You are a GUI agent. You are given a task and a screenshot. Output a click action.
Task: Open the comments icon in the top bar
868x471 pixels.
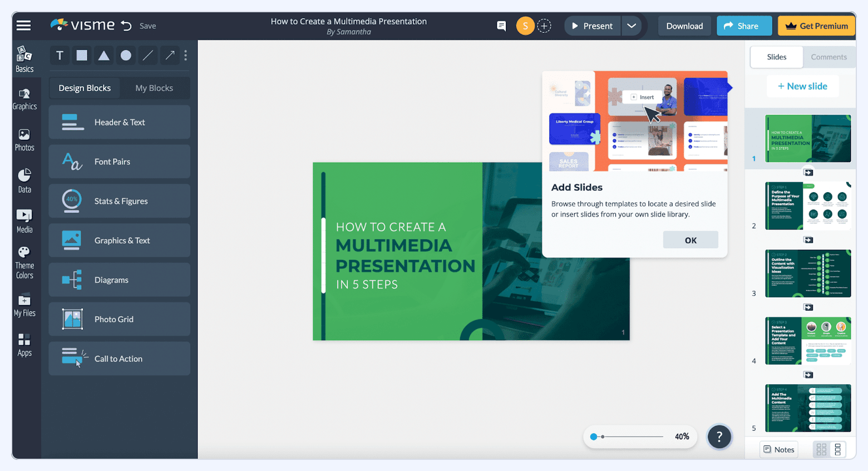pos(501,26)
